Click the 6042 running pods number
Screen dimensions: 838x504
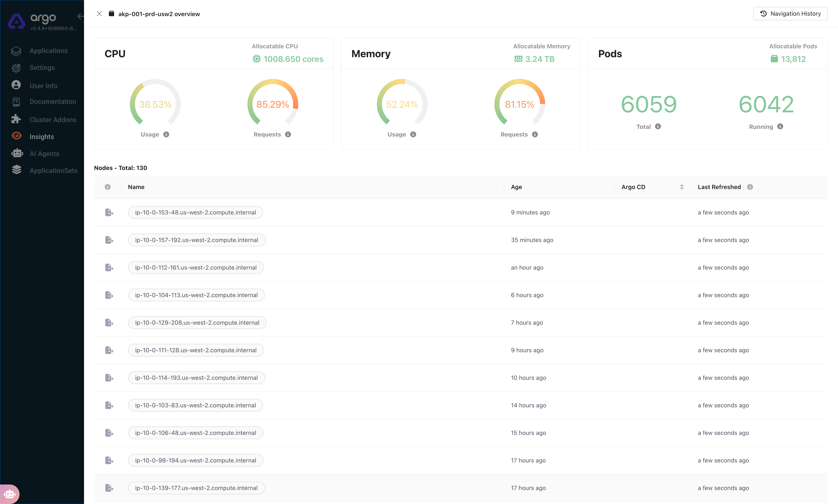click(766, 104)
